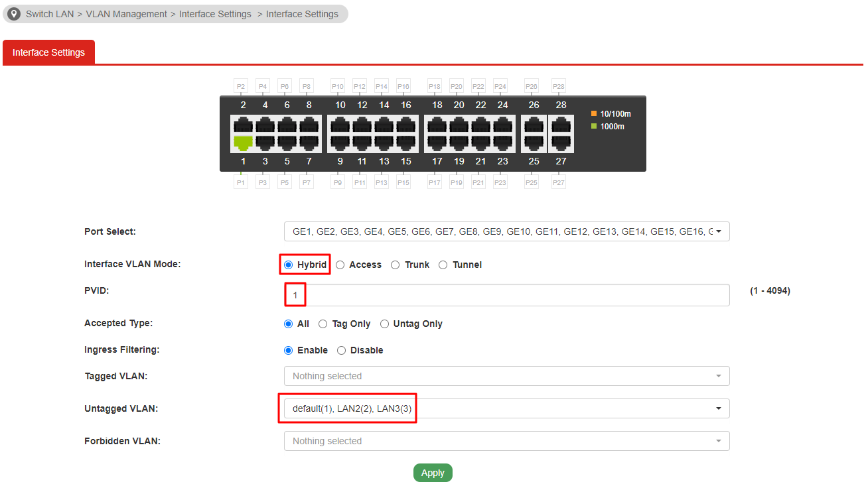Select Trunk interface VLAN mode
The width and height of the screenshot is (868, 488).
pos(396,265)
